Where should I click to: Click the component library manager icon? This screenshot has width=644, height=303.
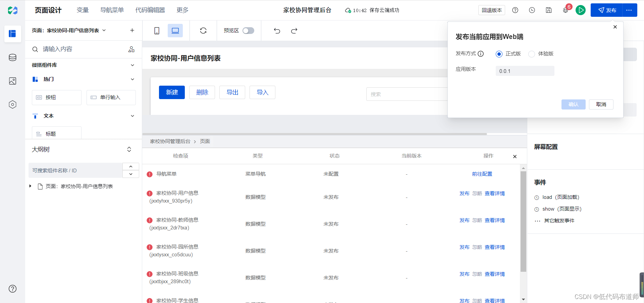click(131, 49)
